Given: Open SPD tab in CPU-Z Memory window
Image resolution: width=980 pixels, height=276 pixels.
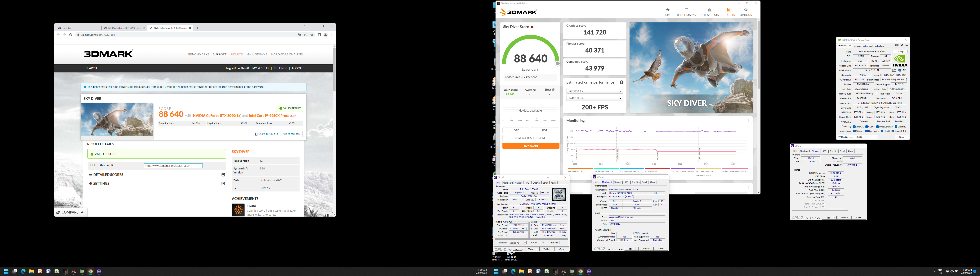Looking at the screenshot, I should (824, 151).
